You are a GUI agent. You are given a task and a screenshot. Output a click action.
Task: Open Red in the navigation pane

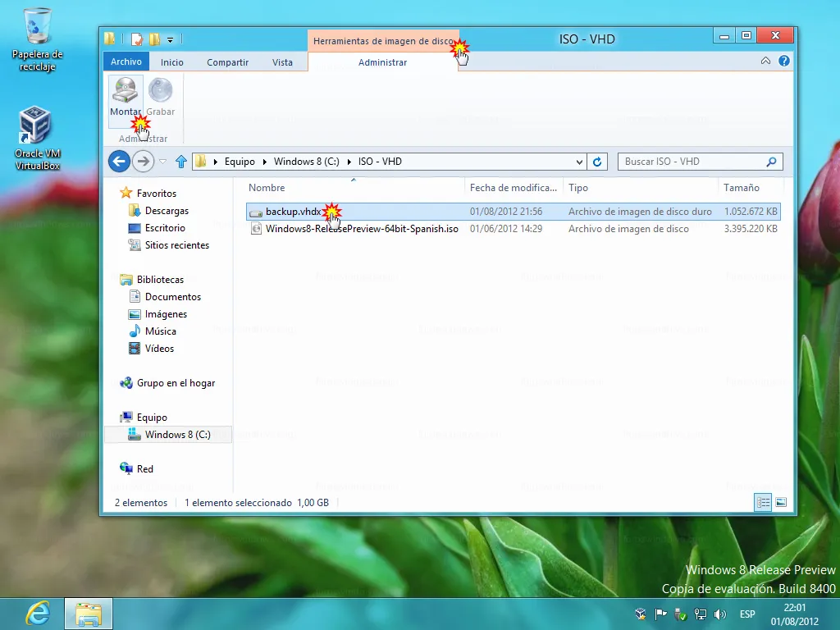click(x=144, y=468)
